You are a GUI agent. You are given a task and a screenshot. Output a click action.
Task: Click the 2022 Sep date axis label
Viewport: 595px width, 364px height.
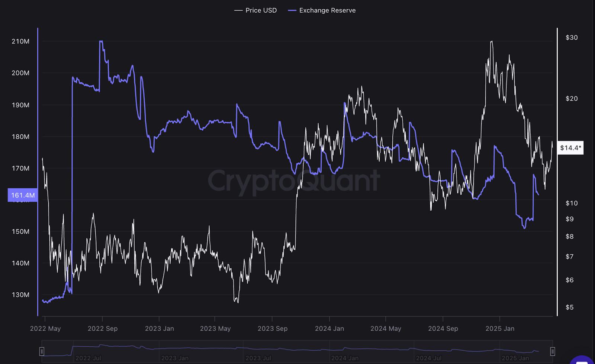(x=103, y=329)
